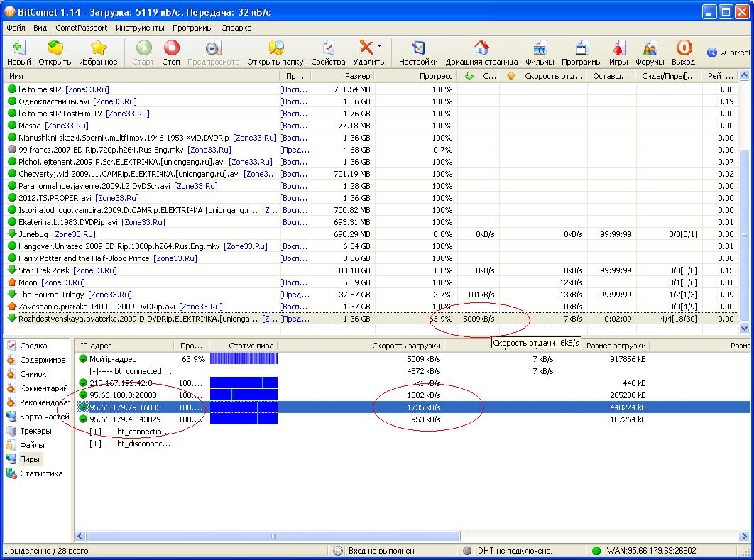Select peer 95.66.179.40:43029
This screenshot has width=754, height=560.
[412, 419]
